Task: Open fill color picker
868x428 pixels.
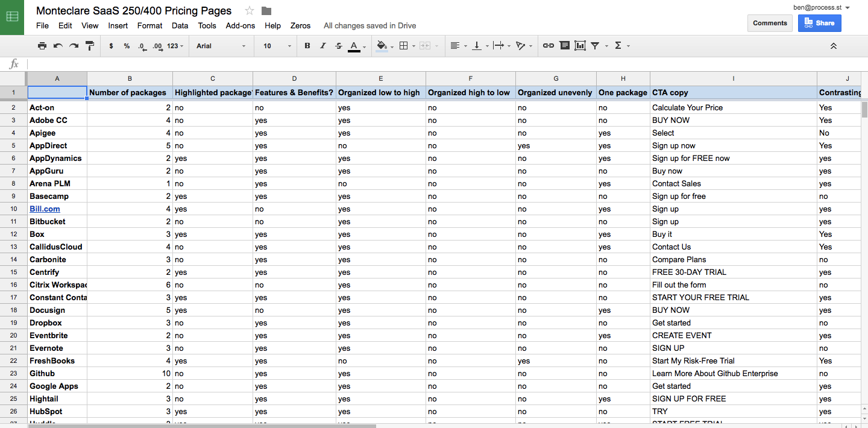Action: pyautogui.click(x=382, y=46)
